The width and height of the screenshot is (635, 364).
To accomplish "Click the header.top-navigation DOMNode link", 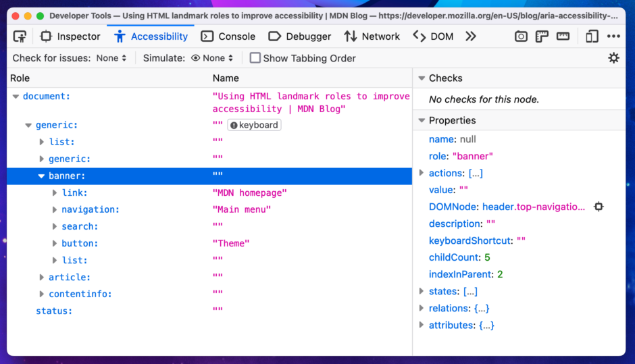I will (534, 207).
